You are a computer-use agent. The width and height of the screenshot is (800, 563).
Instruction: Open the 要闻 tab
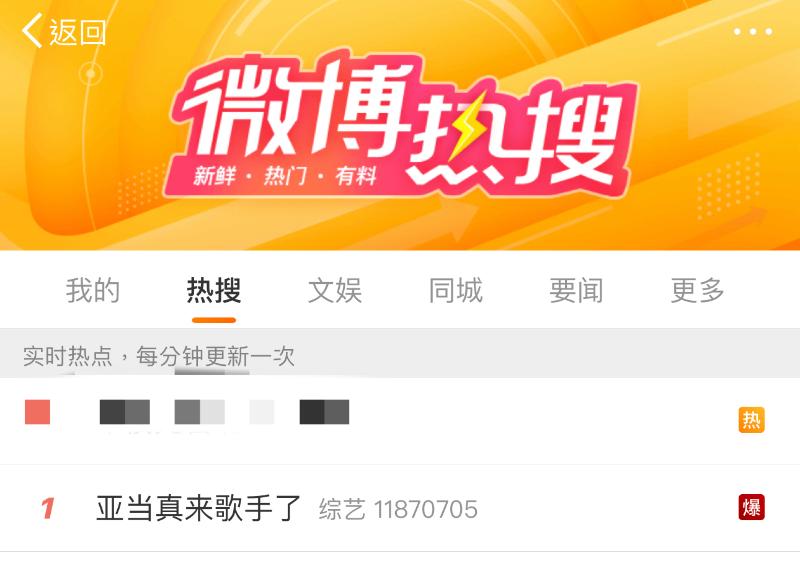pos(577,290)
